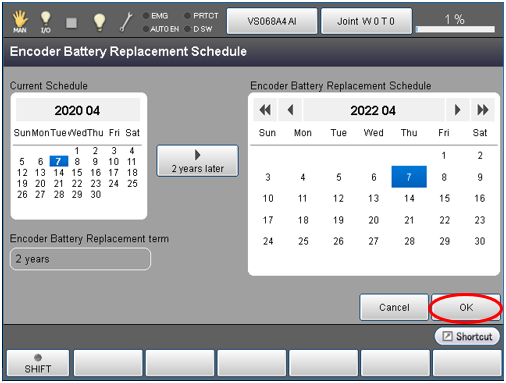The width and height of the screenshot is (506, 383).
Task: Click the MAN hand mode icon
Action: [20, 21]
